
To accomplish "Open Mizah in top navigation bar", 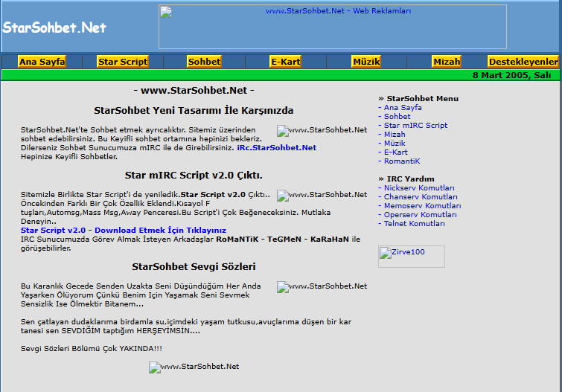I will pyautogui.click(x=447, y=62).
